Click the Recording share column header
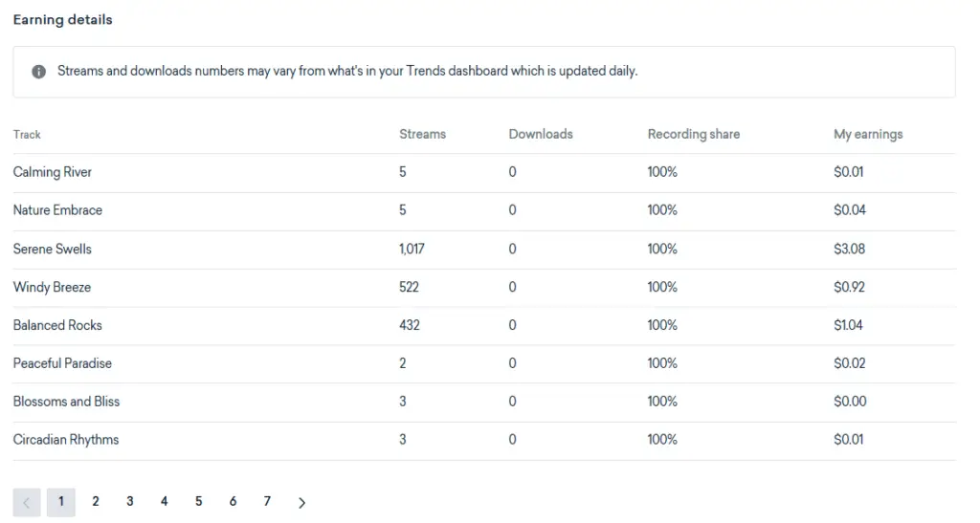980x523 pixels. click(694, 134)
